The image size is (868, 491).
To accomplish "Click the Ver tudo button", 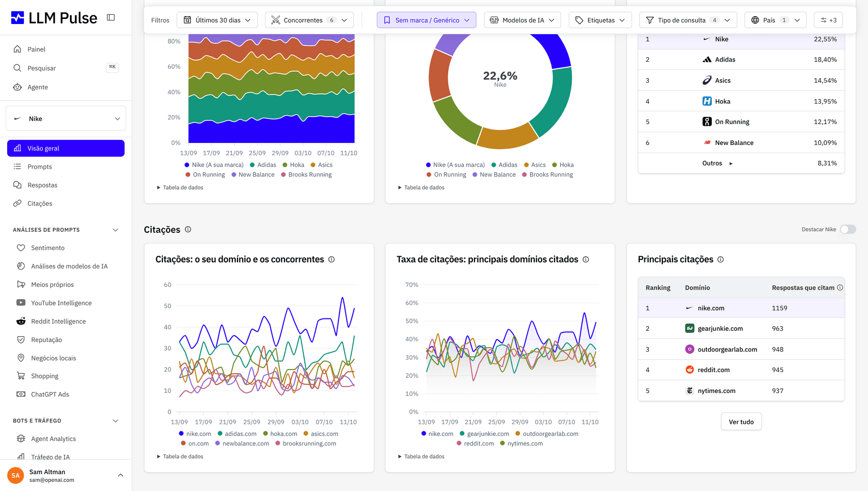I will (x=741, y=422).
